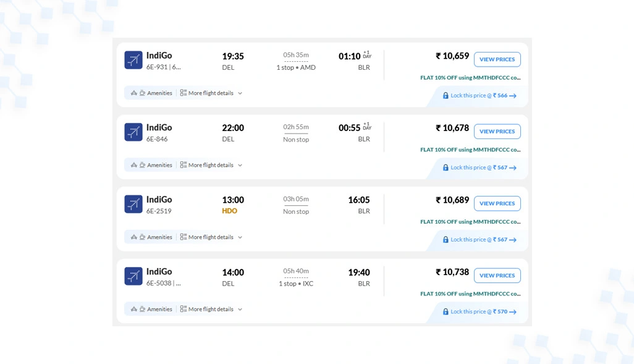
Task: Click the 10% OFF offer on ₹ 10,678 flight
Action: pyautogui.click(x=470, y=150)
